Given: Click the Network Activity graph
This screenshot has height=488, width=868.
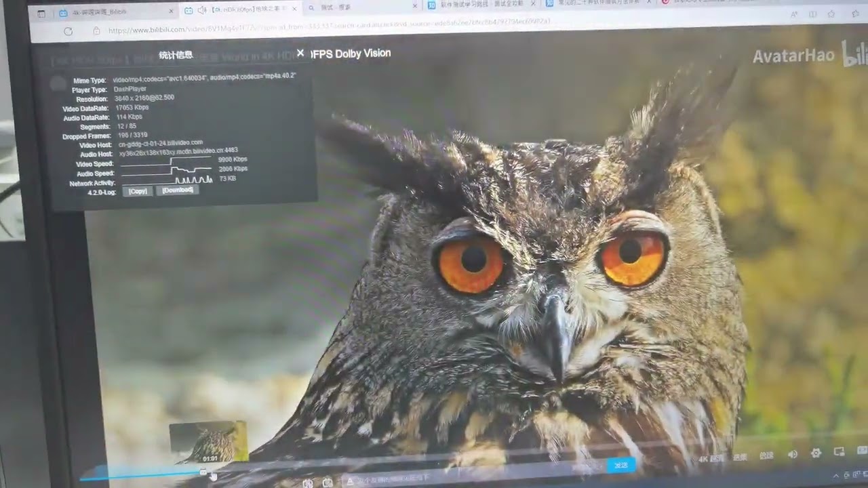Looking at the screenshot, I should (x=167, y=180).
